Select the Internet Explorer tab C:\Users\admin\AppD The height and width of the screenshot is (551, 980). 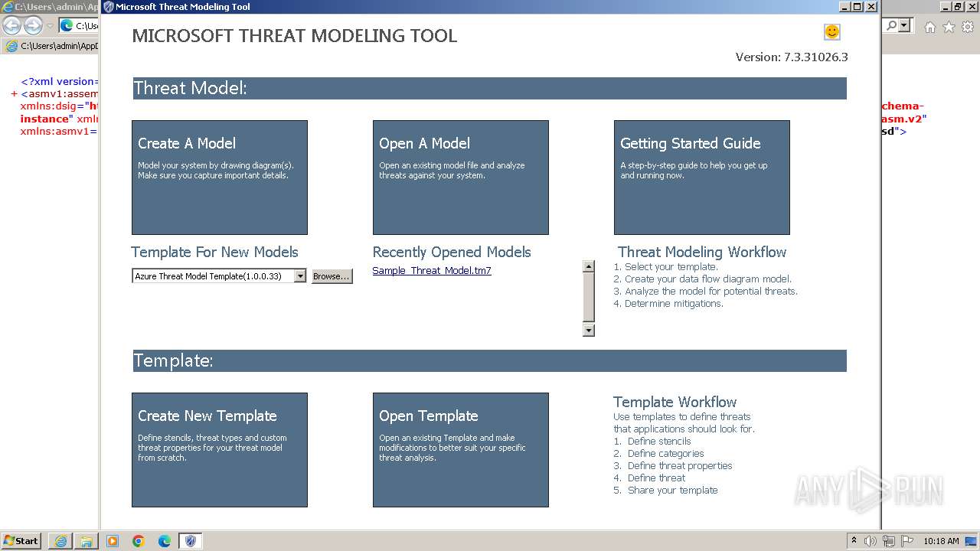(52, 46)
